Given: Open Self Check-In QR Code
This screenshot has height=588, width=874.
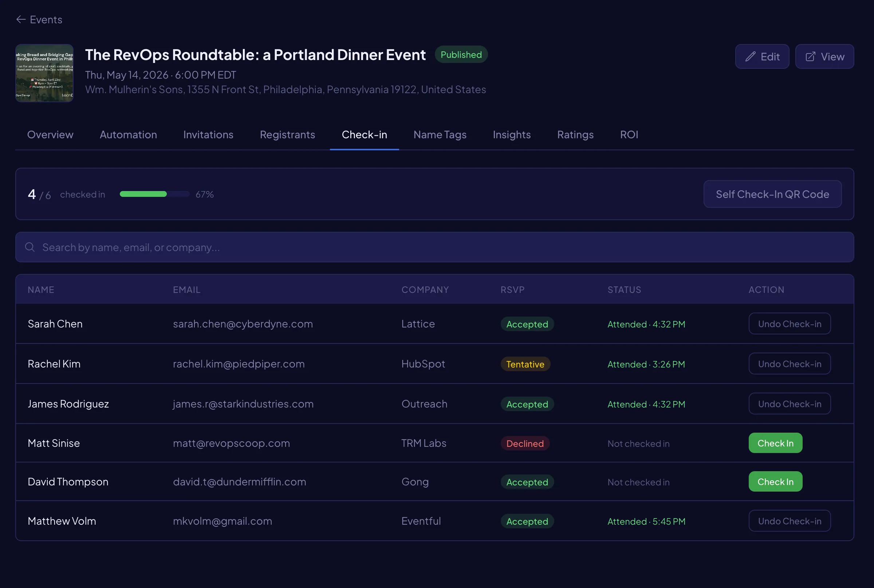Looking at the screenshot, I should point(772,194).
